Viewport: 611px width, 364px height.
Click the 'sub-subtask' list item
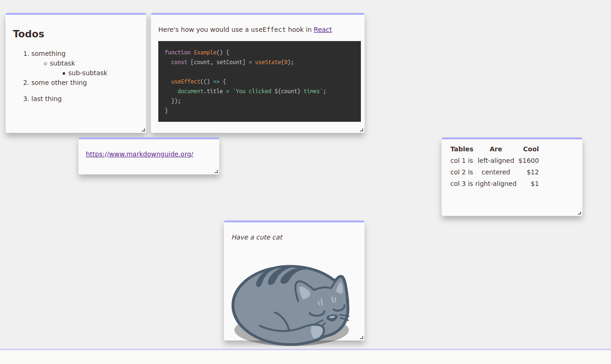pos(88,73)
